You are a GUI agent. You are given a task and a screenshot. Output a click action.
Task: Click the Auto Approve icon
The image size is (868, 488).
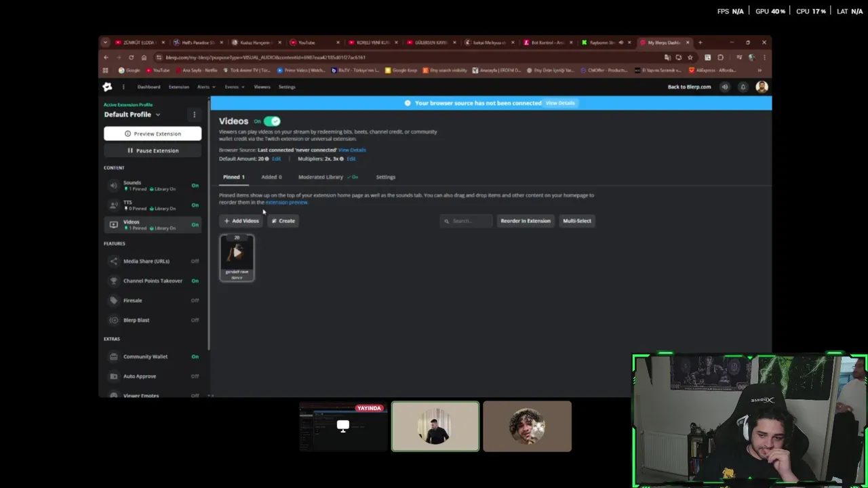[113, 376]
